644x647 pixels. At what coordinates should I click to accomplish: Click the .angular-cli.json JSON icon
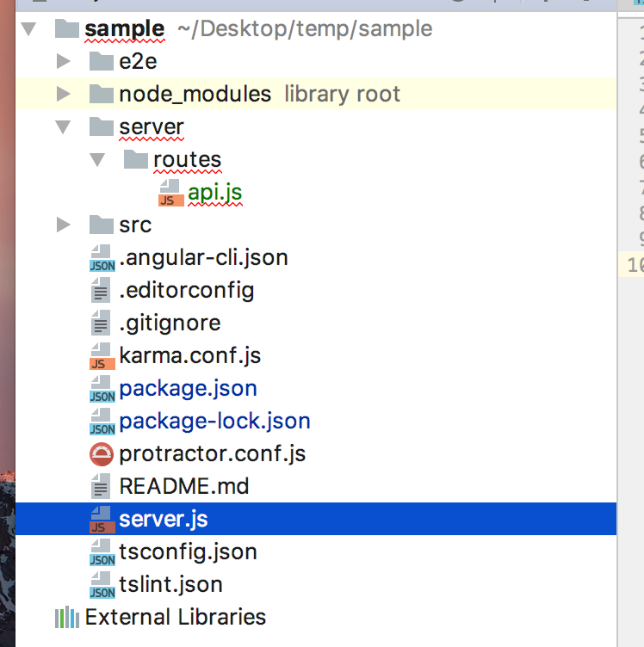click(x=102, y=258)
